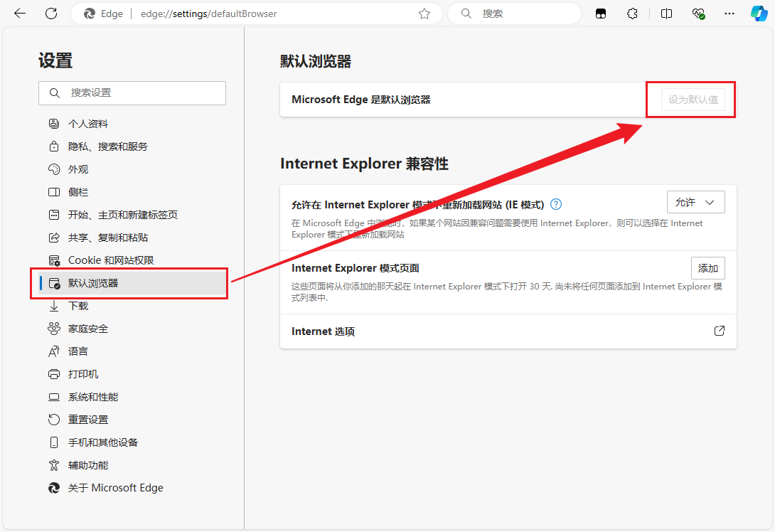The height and width of the screenshot is (532, 775).
Task: Click the text Microsoft Edge 是默认浏览器
Action: (360, 100)
